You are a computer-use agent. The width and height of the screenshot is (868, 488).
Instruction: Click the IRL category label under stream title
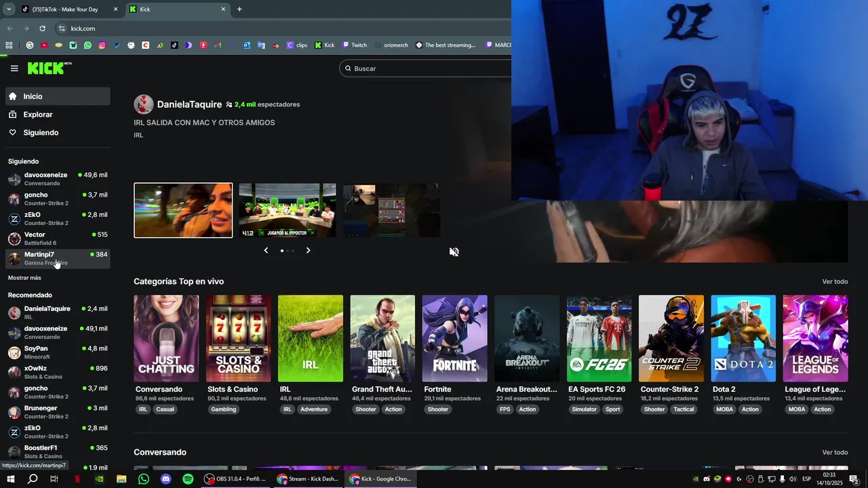click(x=138, y=135)
